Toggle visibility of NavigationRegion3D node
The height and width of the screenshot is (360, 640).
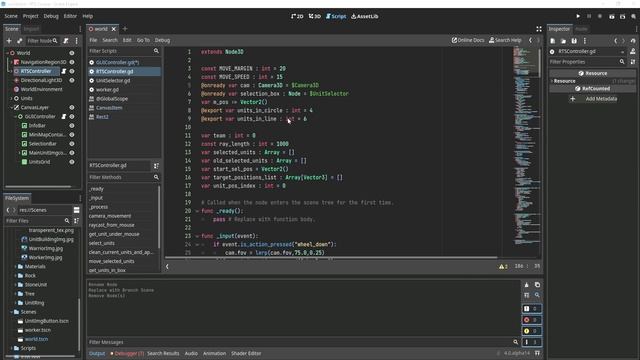click(72, 62)
